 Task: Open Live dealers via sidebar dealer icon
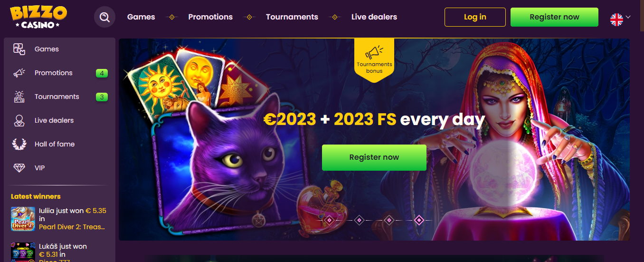click(x=19, y=120)
